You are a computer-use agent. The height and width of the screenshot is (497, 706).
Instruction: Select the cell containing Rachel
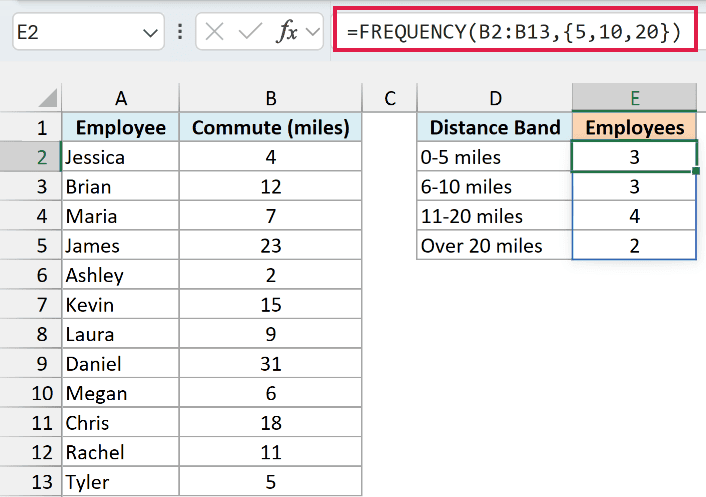click(120, 452)
